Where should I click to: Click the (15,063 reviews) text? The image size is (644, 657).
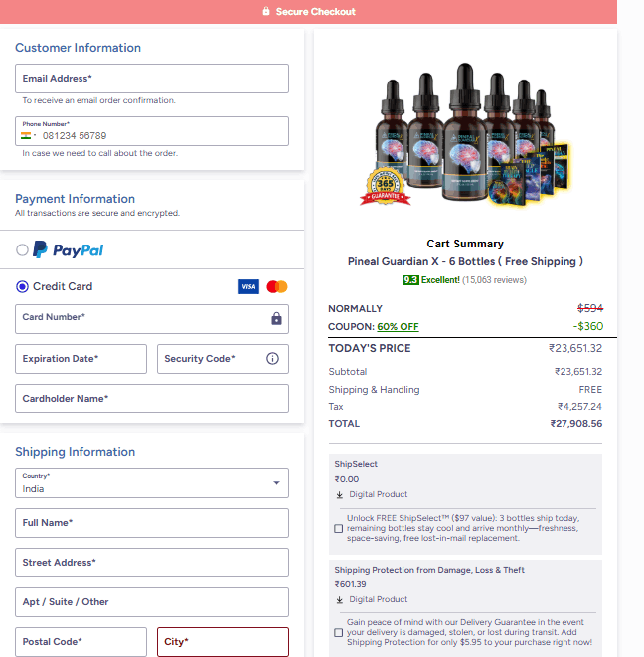494,280
